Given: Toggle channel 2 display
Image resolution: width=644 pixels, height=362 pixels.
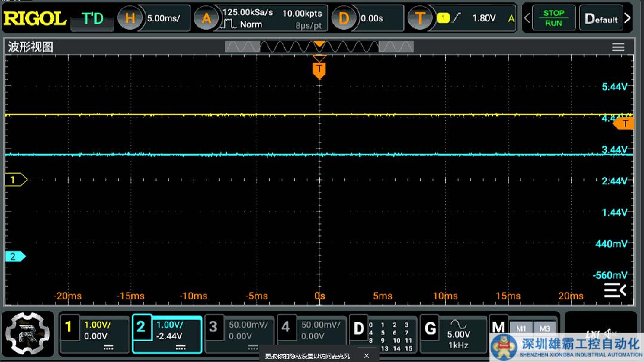Looking at the screenshot, I should pos(141,327).
